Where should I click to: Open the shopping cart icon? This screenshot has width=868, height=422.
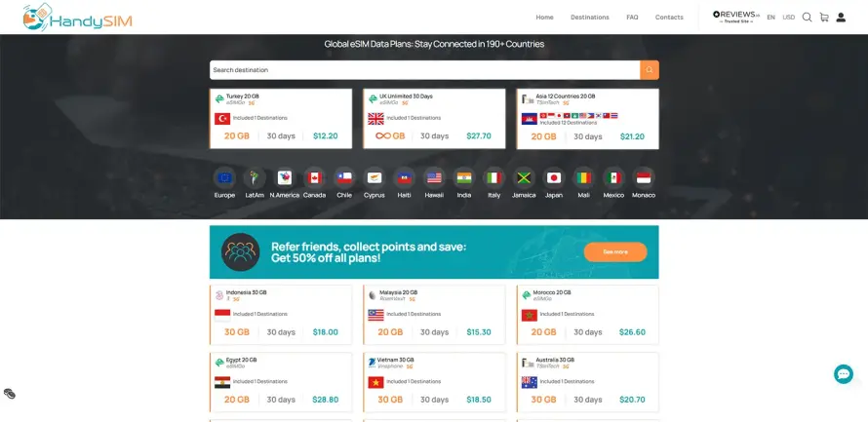(824, 18)
